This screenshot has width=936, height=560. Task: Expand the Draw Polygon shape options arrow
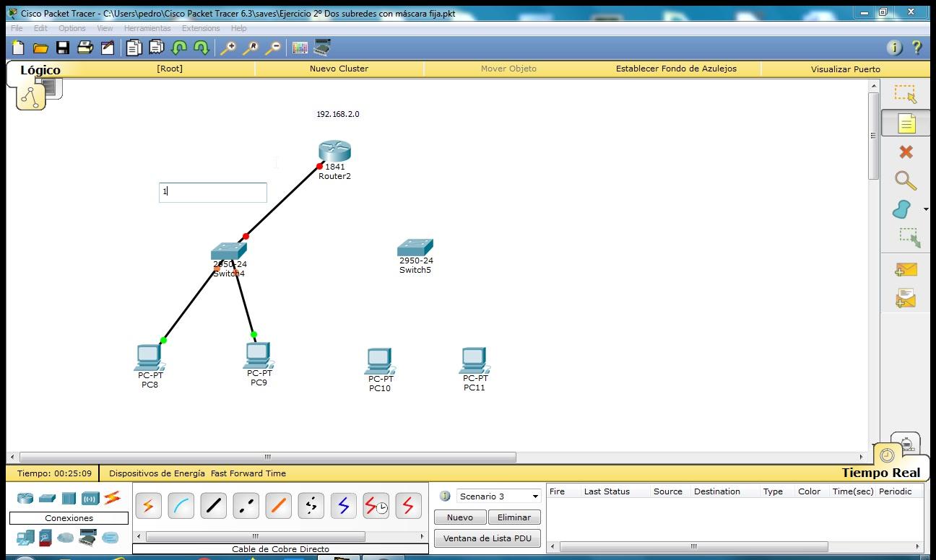[926, 209]
